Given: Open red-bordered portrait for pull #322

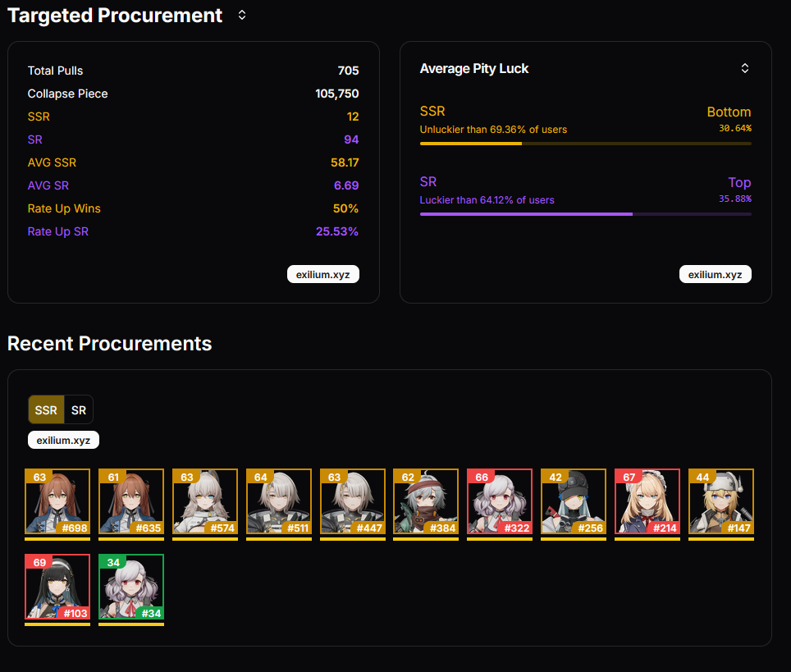Looking at the screenshot, I should [500, 501].
